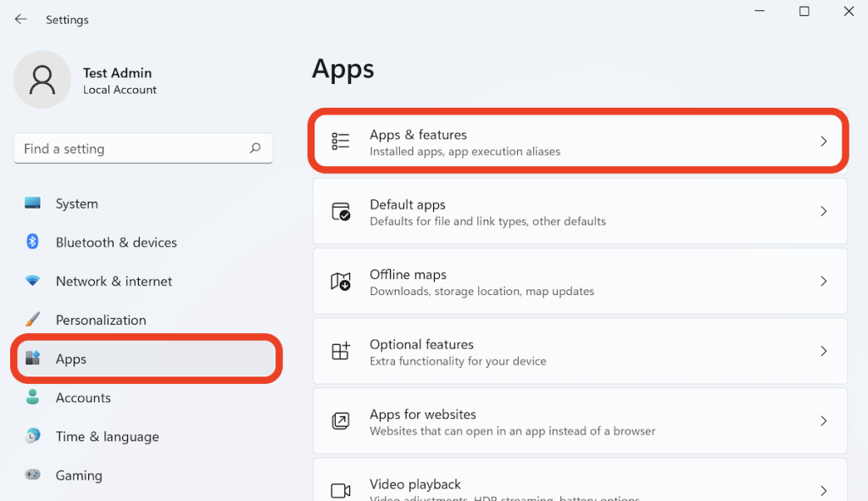Click the Local Account label

(x=120, y=90)
